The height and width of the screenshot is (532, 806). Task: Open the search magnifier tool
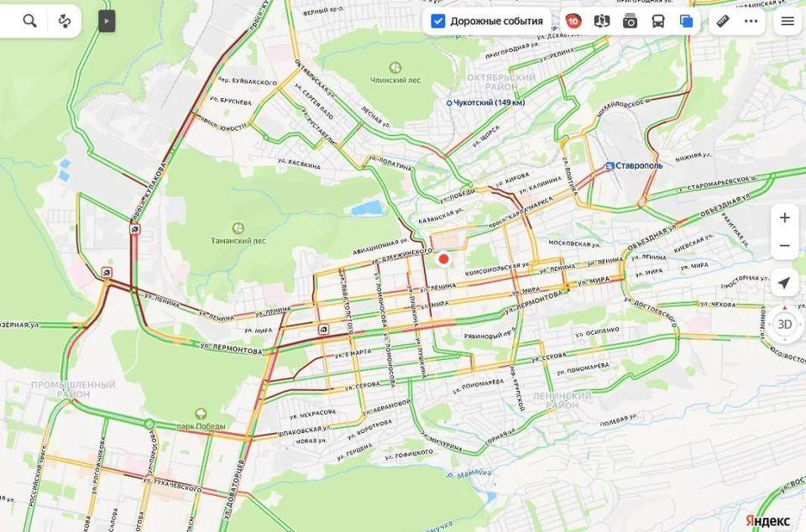pos(30,21)
